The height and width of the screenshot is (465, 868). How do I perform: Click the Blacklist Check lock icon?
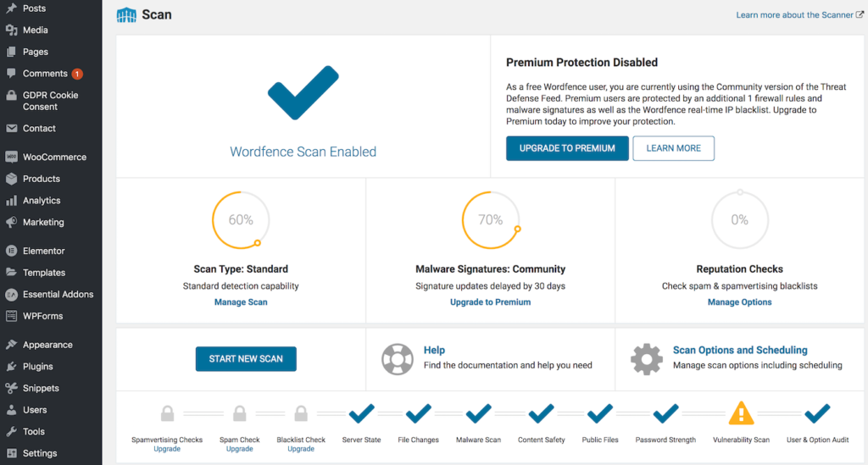coord(301,413)
